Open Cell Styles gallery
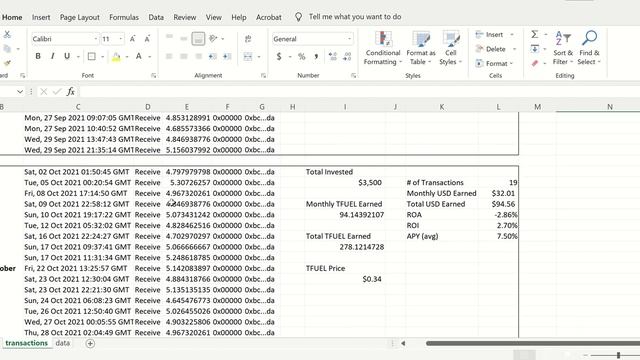 451,48
